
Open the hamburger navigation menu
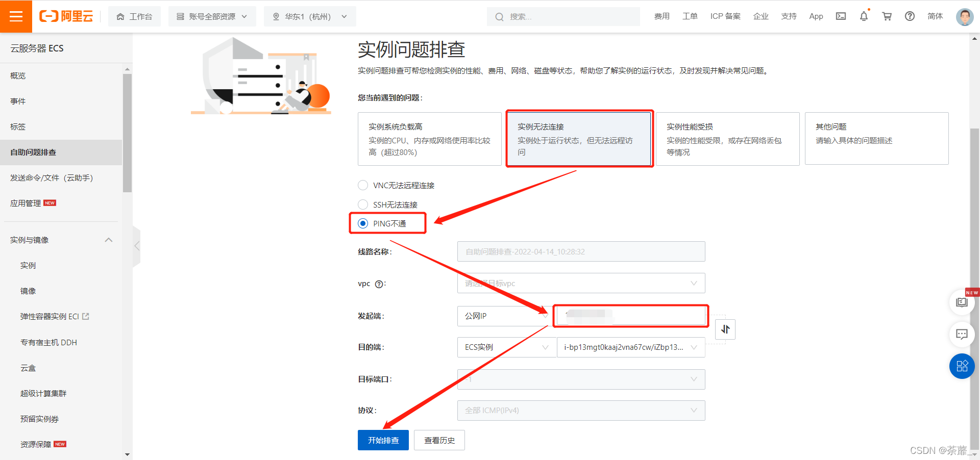click(16, 16)
